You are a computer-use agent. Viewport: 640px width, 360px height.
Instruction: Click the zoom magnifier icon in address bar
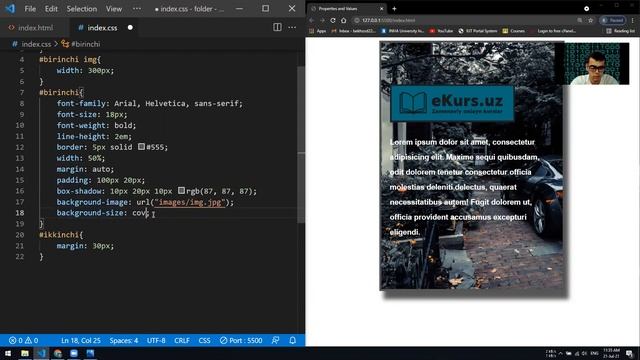click(x=580, y=20)
